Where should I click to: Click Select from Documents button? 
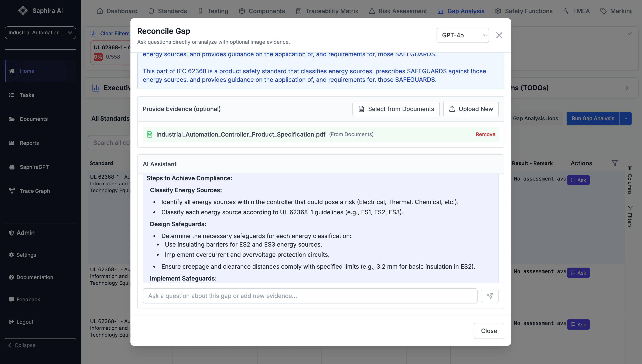click(x=396, y=109)
